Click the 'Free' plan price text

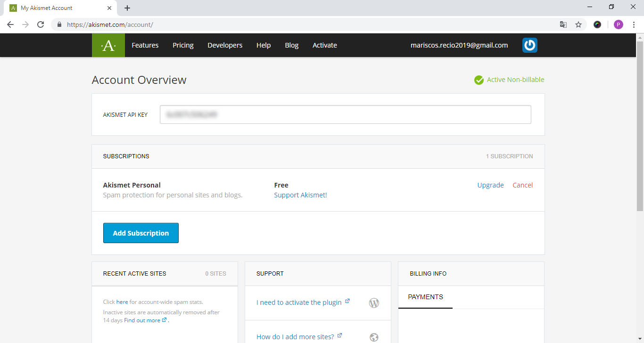point(281,185)
